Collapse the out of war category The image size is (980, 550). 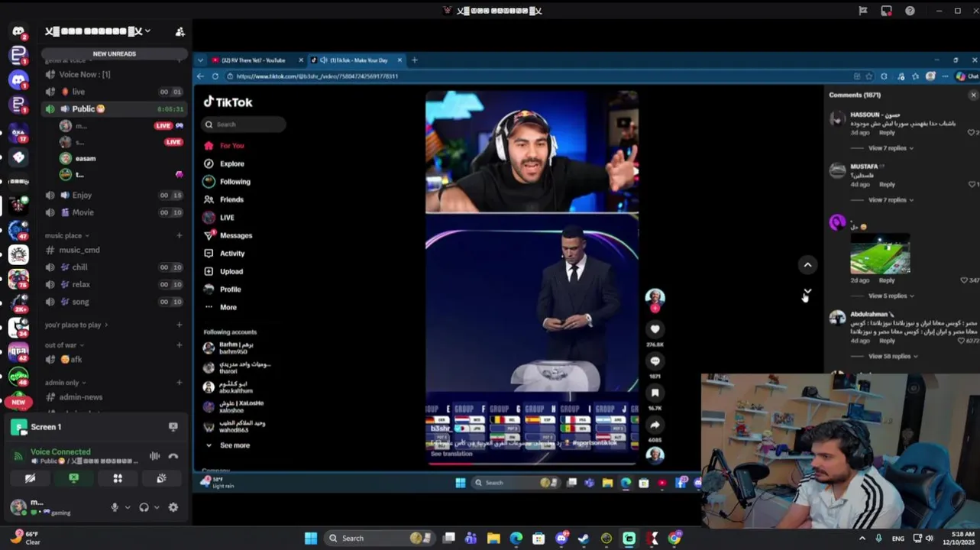point(64,345)
